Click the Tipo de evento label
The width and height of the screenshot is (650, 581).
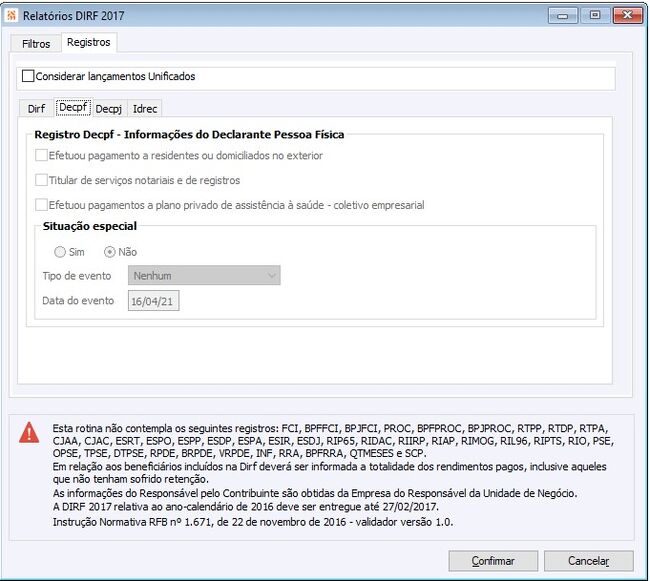(x=77, y=276)
